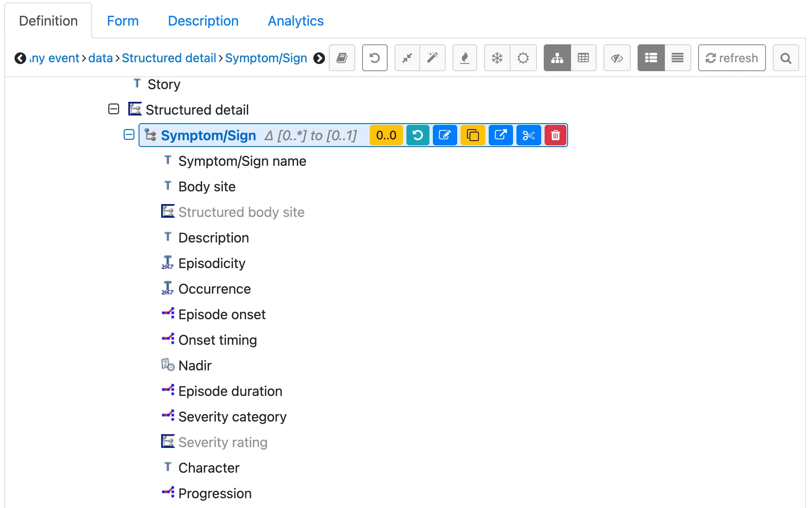
Task: Open search with the magnifier icon
Action: pyautogui.click(x=786, y=58)
